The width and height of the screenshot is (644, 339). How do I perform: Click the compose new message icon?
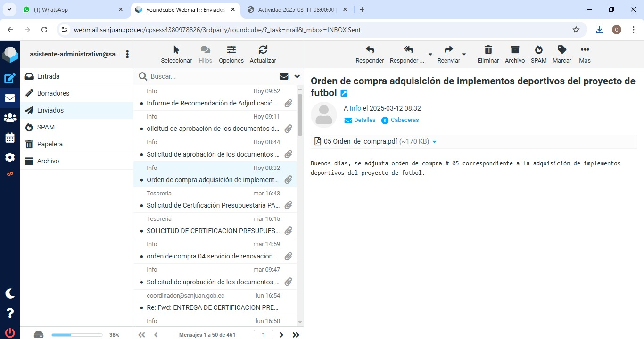pos(9,79)
